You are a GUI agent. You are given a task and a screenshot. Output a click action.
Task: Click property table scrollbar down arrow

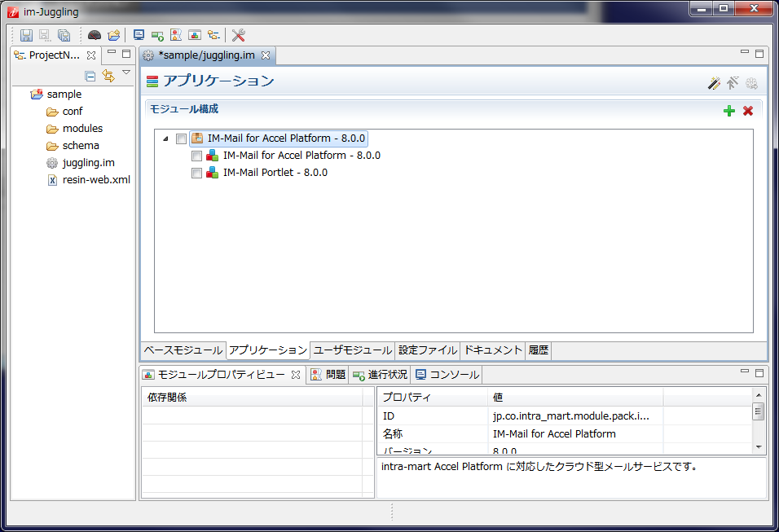click(759, 447)
